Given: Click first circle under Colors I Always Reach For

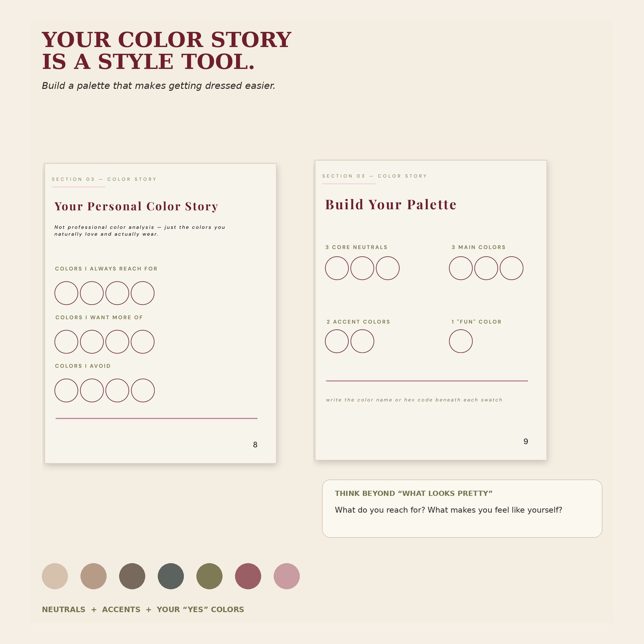Looking at the screenshot, I should tap(67, 293).
